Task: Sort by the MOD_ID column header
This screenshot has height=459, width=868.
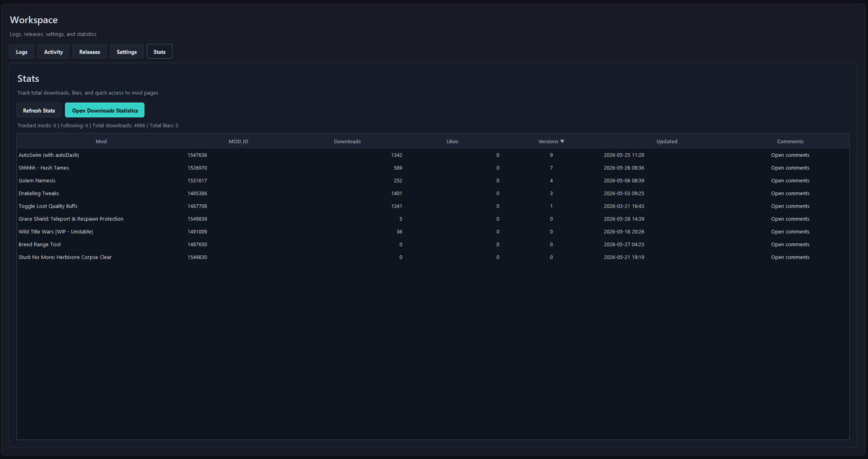Action: (238, 141)
